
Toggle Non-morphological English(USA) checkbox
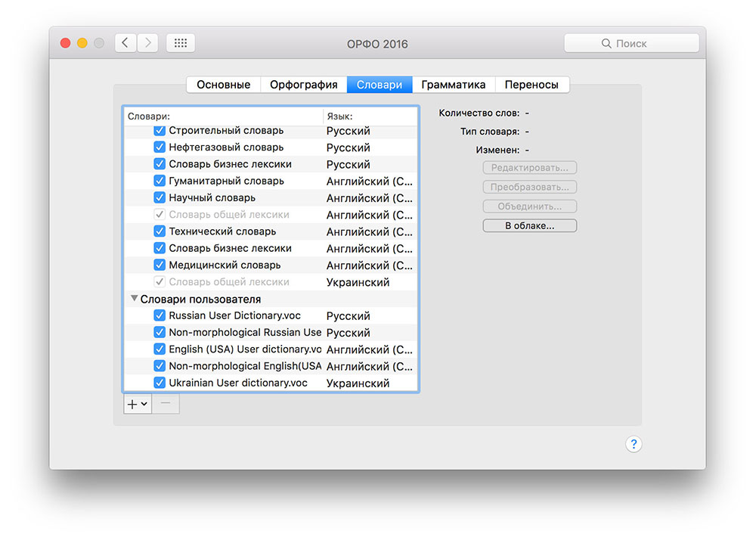click(x=159, y=366)
